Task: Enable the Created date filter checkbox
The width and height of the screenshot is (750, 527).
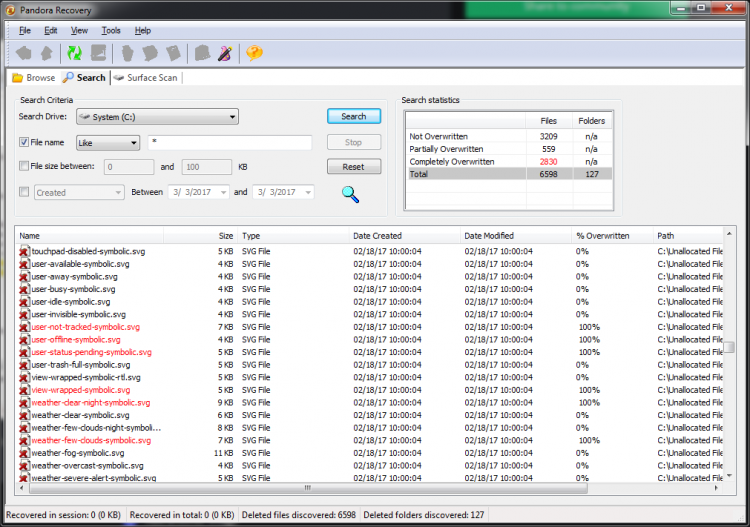Action: 24,192
